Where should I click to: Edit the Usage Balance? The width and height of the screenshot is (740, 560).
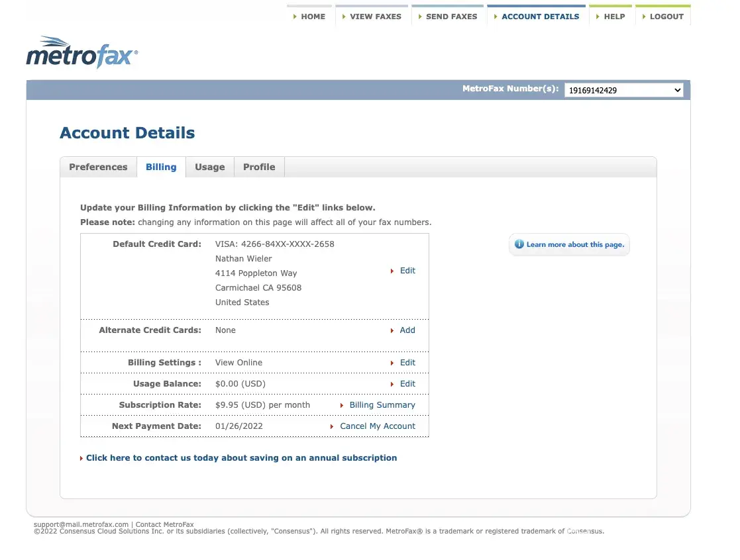[x=407, y=384]
